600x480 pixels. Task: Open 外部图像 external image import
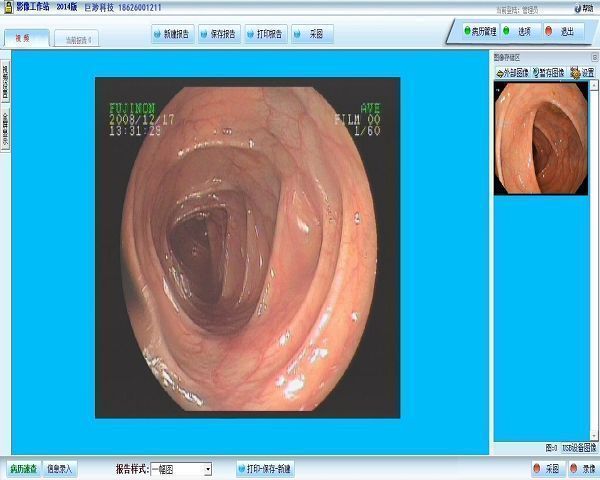tap(514, 73)
